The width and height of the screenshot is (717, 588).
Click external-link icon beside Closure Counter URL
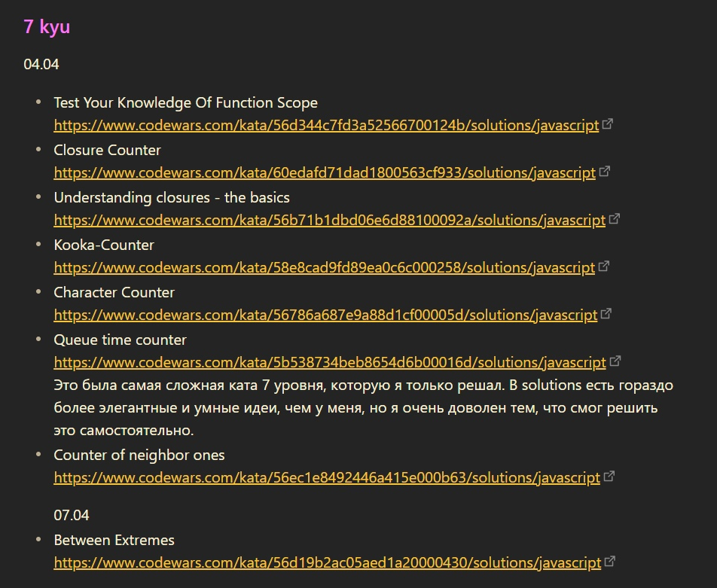(604, 172)
